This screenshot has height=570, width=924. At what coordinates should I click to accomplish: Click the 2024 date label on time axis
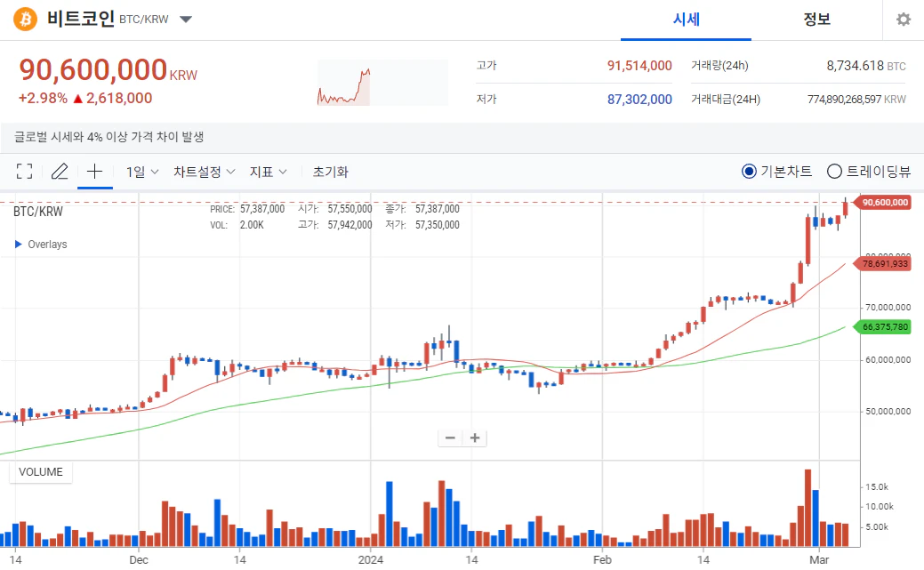tap(371, 559)
